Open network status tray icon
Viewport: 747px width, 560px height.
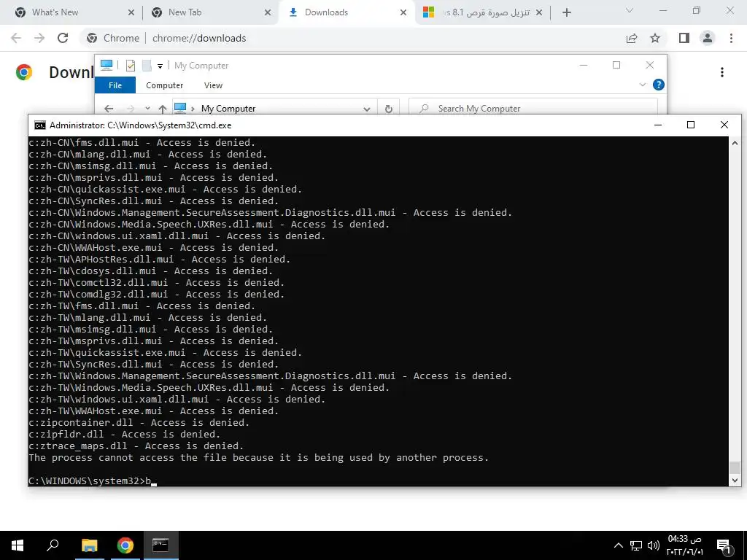636,545
